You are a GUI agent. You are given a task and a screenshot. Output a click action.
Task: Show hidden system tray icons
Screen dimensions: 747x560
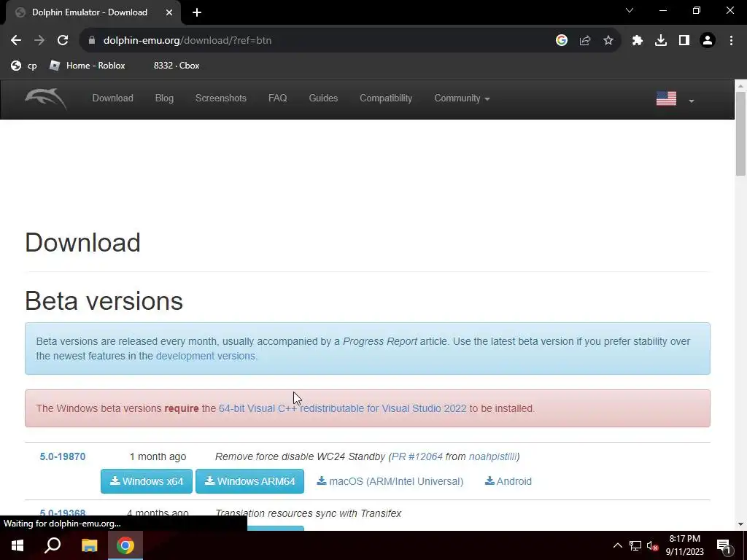(617, 545)
